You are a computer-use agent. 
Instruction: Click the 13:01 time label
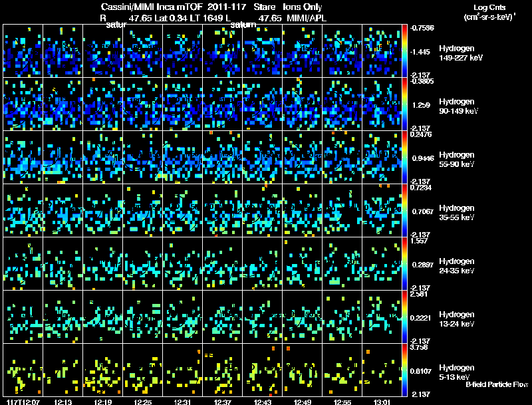point(382,402)
